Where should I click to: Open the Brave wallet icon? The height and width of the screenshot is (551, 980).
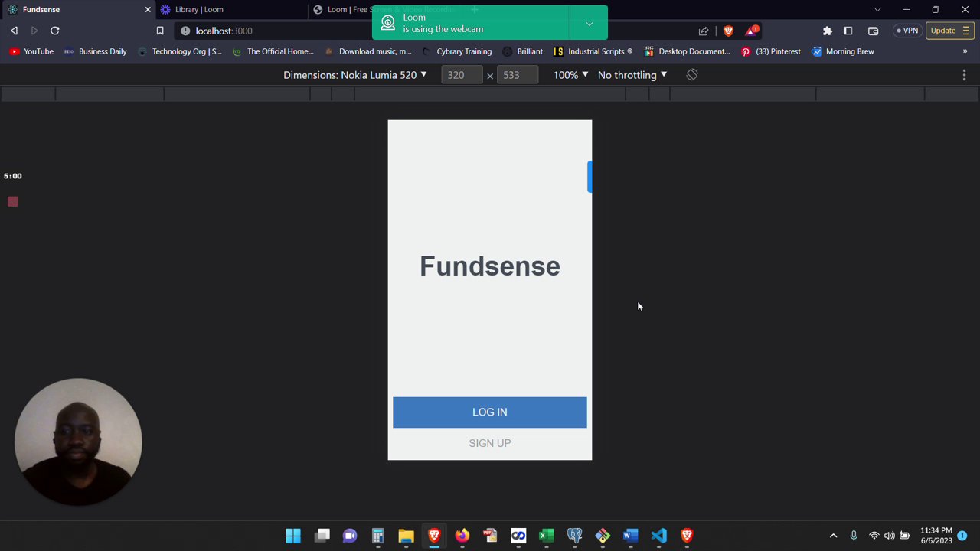[873, 31]
